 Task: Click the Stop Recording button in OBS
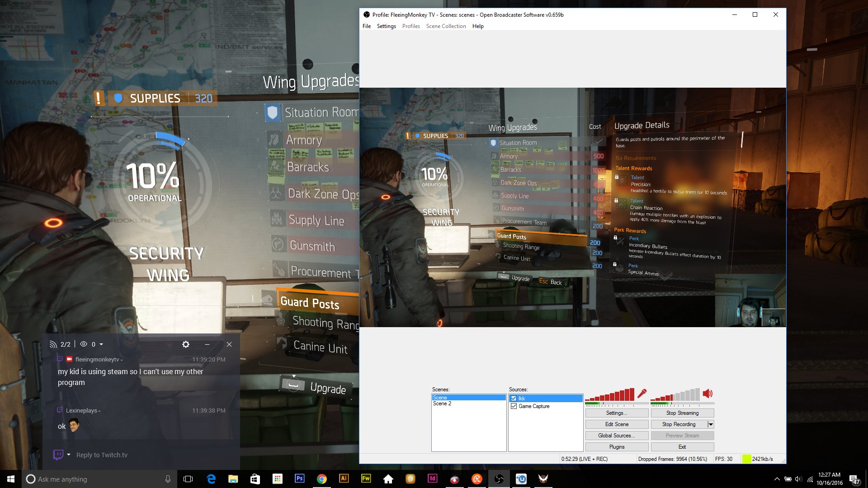[x=679, y=424]
